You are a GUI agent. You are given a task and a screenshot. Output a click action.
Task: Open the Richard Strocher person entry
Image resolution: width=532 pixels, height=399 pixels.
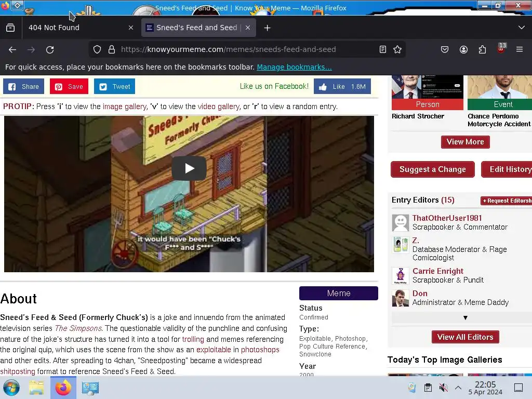(x=418, y=116)
